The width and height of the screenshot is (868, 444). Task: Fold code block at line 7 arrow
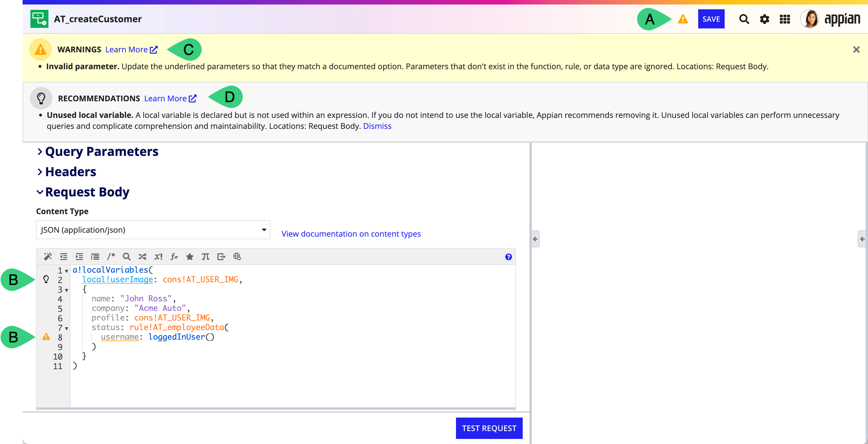(67, 329)
